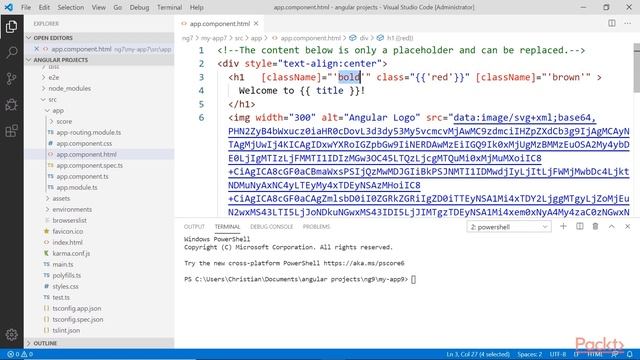Viewport: 640px width, 360px height.
Task: Click the errors and warnings status indicator
Action: coord(20,354)
